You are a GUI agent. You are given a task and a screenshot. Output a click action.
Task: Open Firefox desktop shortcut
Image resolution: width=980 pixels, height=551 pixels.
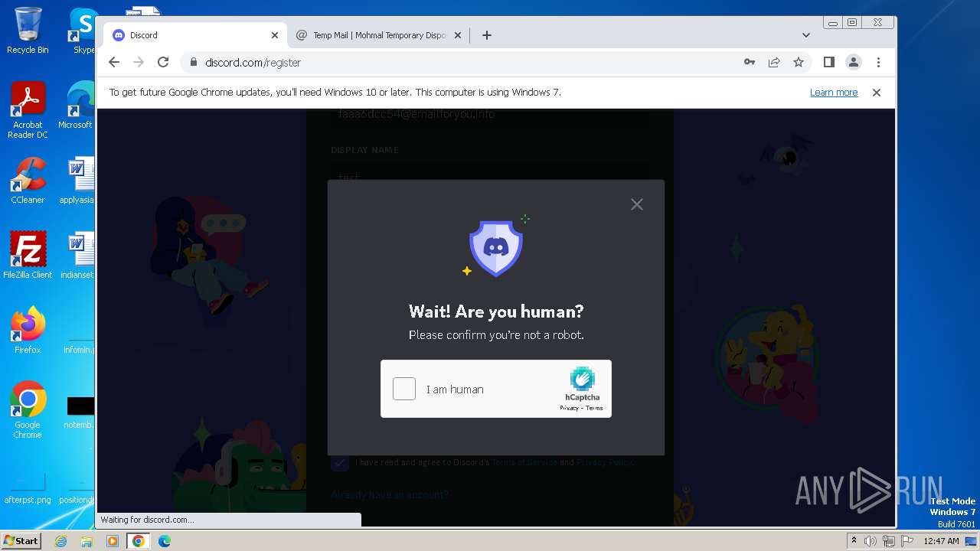click(x=28, y=331)
